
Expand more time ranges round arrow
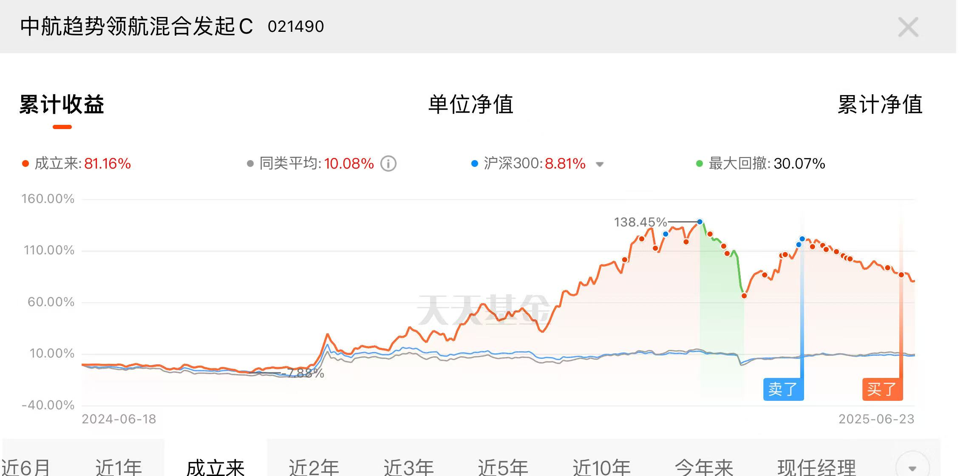coord(912,466)
